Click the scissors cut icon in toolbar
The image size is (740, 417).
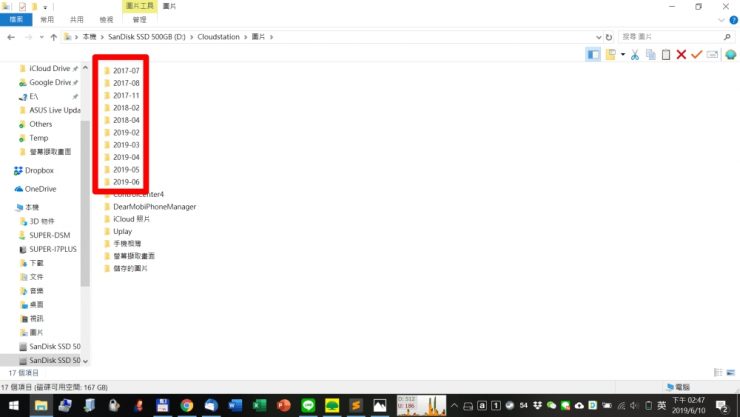click(635, 54)
